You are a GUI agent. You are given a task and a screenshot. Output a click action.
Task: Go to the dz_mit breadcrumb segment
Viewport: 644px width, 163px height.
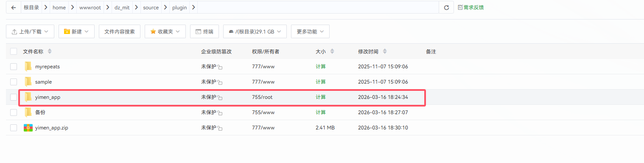click(x=122, y=8)
